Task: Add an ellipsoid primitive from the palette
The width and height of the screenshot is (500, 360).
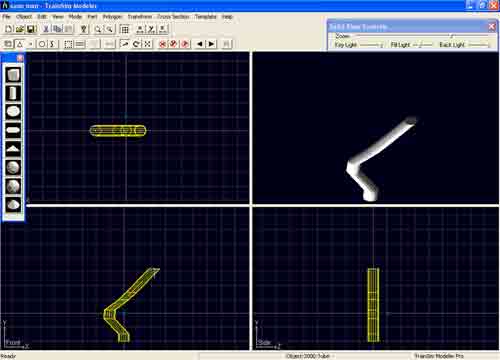Action: 13,112
